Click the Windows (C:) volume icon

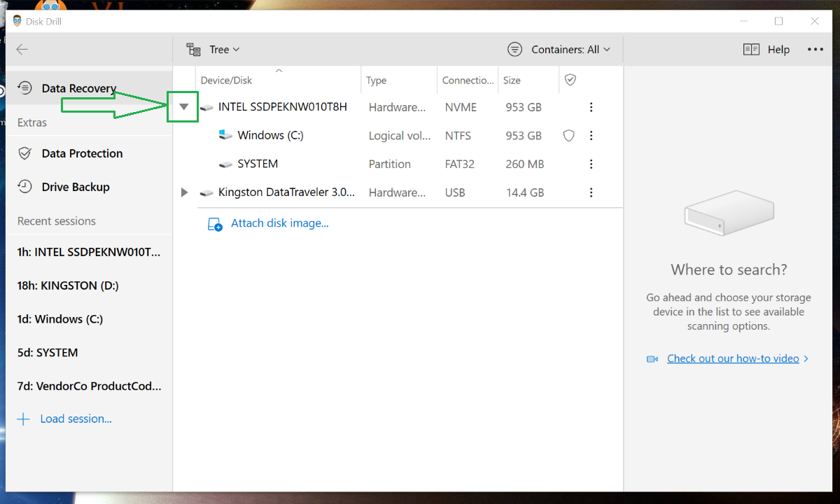(225, 134)
